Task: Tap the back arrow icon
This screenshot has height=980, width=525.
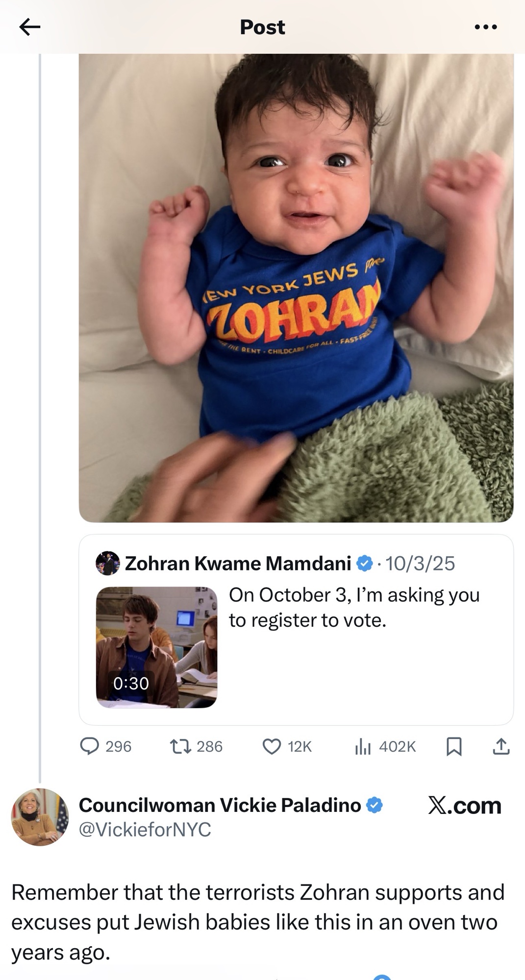Action: point(29,27)
